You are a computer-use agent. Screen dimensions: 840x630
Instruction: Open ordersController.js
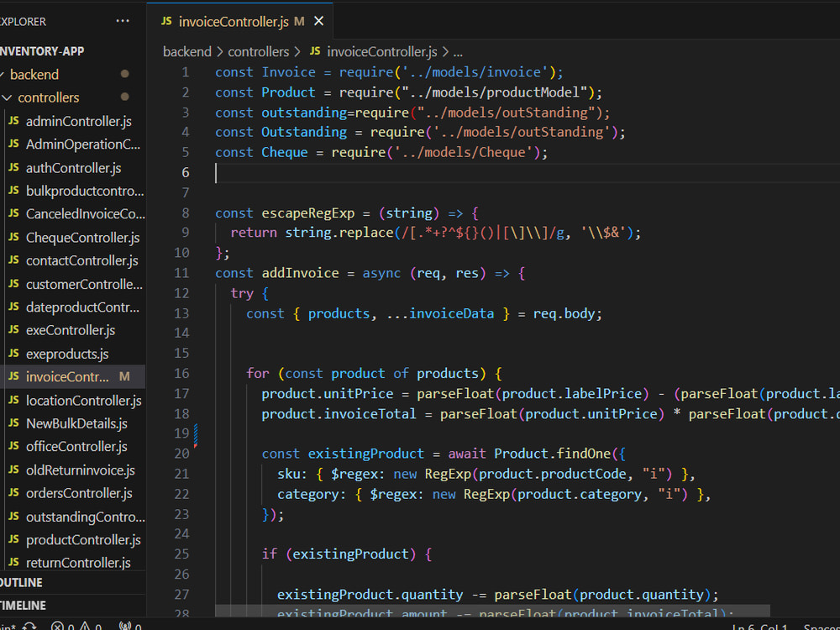79,493
